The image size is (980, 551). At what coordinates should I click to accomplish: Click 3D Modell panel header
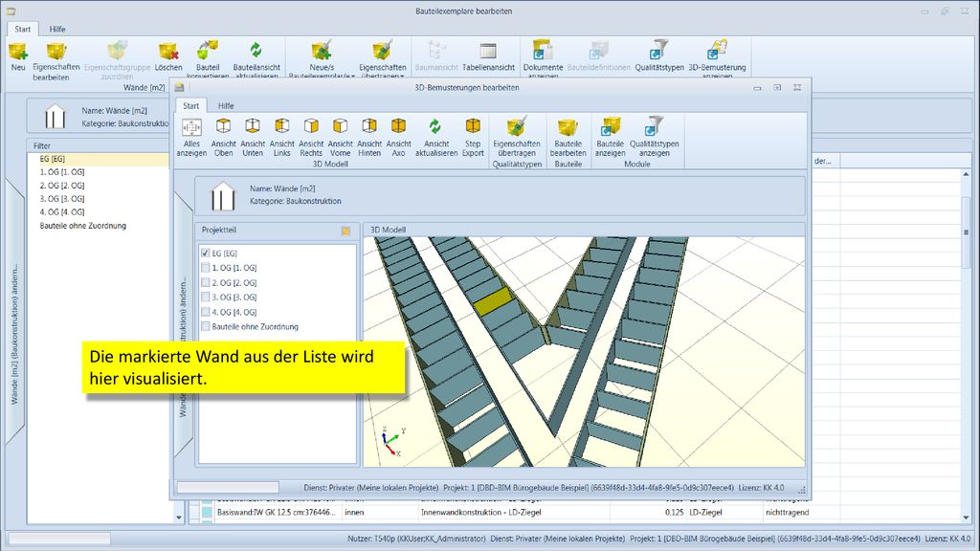point(584,230)
